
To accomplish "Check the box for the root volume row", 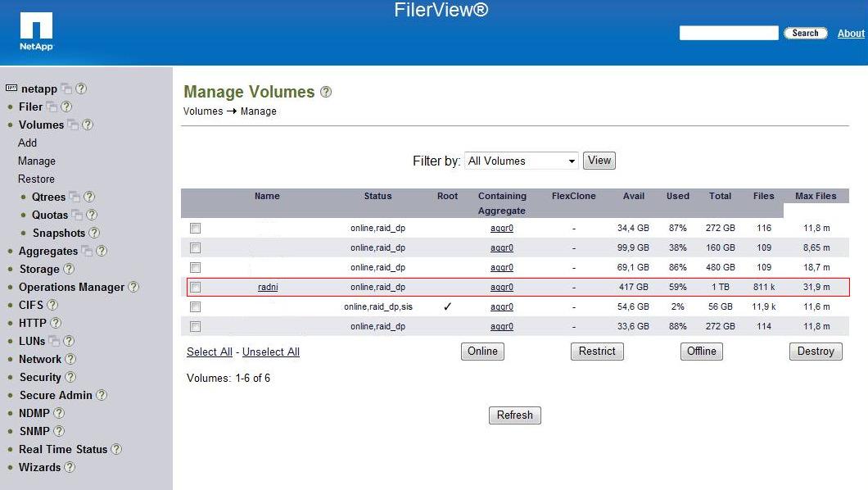I will tap(196, 306).
